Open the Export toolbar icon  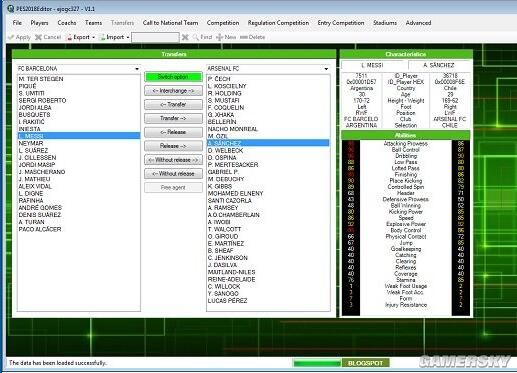[x=69, y=37]
